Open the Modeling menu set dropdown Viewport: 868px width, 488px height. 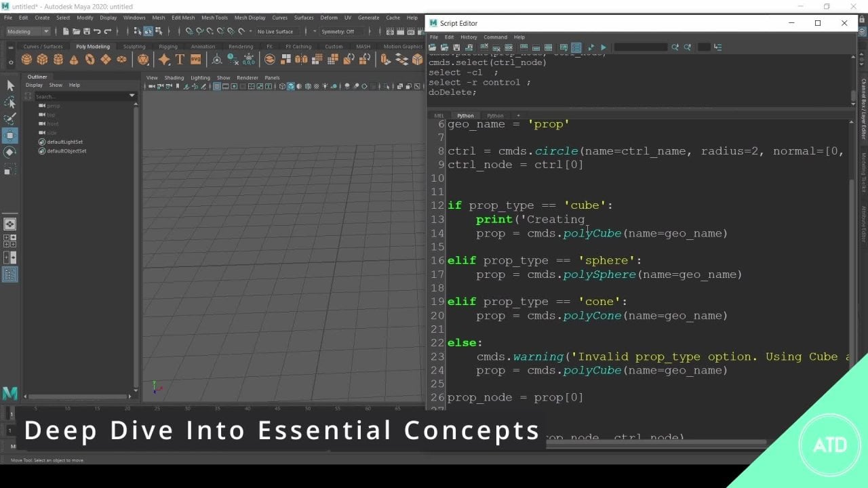pos(28,31)
